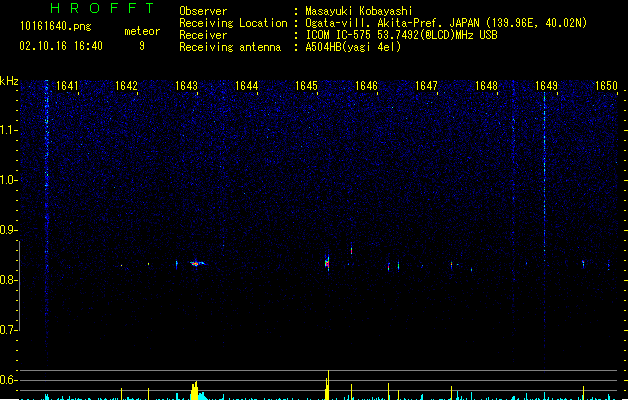Click the meteor count value 9
Screen dimensions: 629x400
(142, 46)
